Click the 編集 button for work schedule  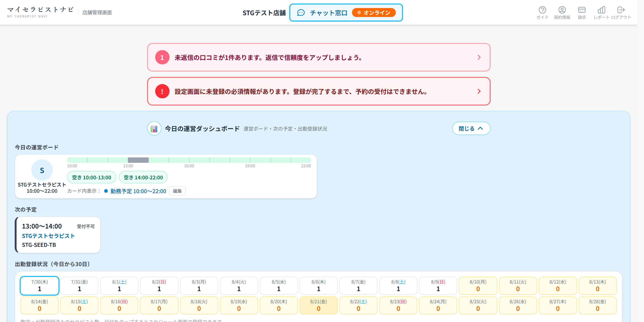click(177, 191)
